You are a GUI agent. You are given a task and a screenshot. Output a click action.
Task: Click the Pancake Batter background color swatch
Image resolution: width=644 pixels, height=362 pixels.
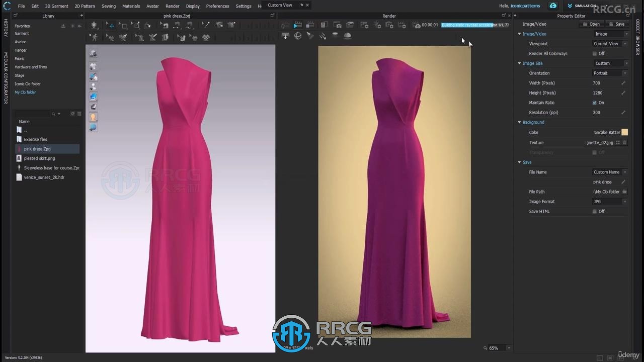(x=624, y=132)
